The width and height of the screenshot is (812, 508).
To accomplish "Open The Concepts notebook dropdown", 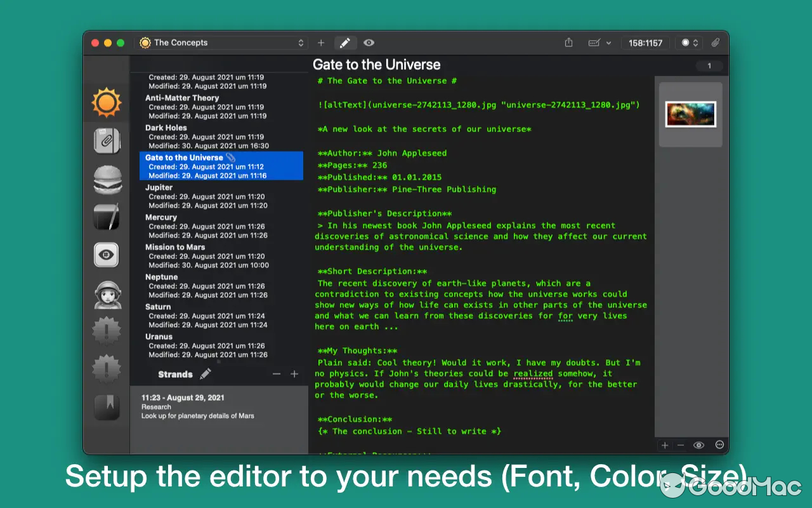I will click(222, 43).
